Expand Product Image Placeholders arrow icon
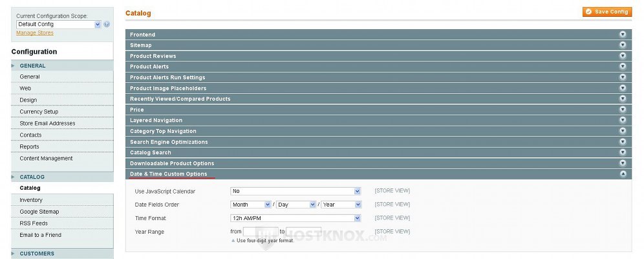This screenshot has height=259, width=644. coord(623,88)
